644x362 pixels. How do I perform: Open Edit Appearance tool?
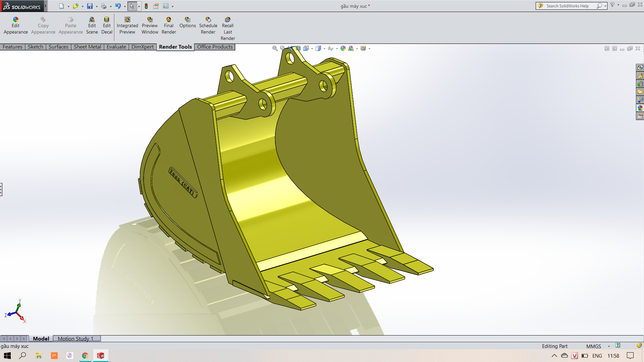(x=16, y=26)
